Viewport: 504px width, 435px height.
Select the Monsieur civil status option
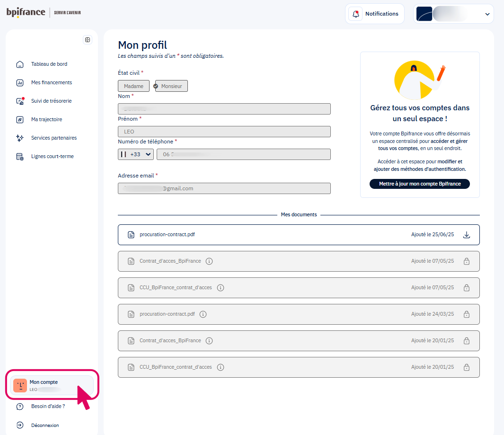pyautogui.click(x=171, y=86)
